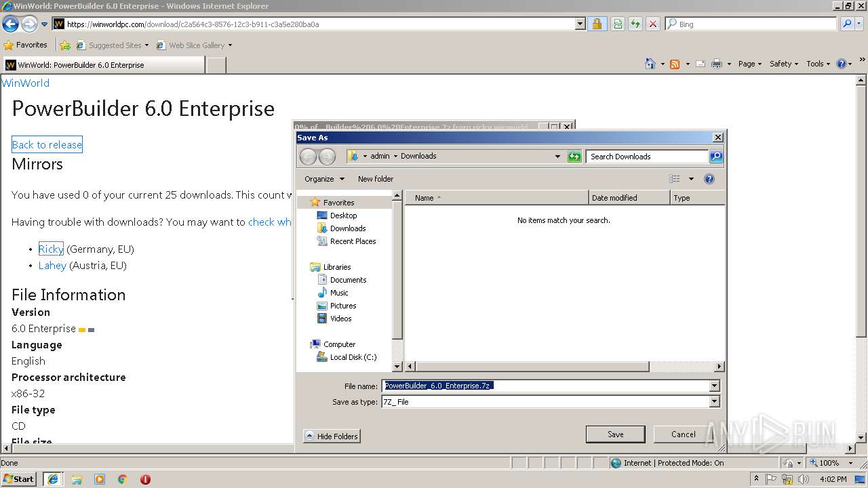Refresh the Downloads folder in Save As
This screenshot has width=868, height=488.
pyautogui.click(x=574, y=157)
